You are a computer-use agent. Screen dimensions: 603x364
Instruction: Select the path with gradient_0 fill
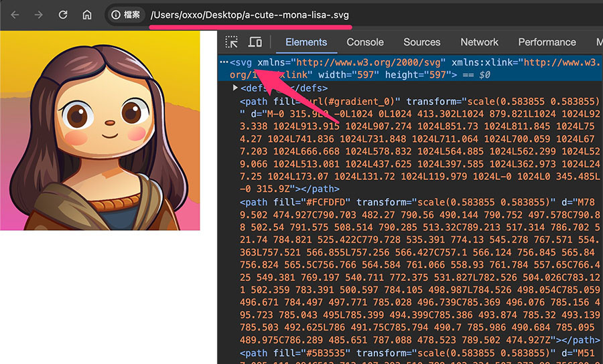(x=419, y=145)
